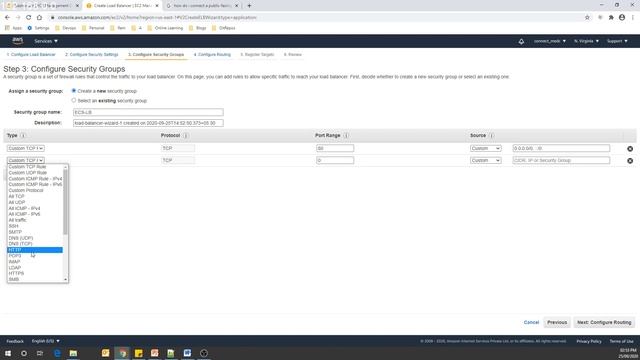Screen dimensions: 640x360
Task: Click Next: Configure Routing button
Action: coord(604,322)
